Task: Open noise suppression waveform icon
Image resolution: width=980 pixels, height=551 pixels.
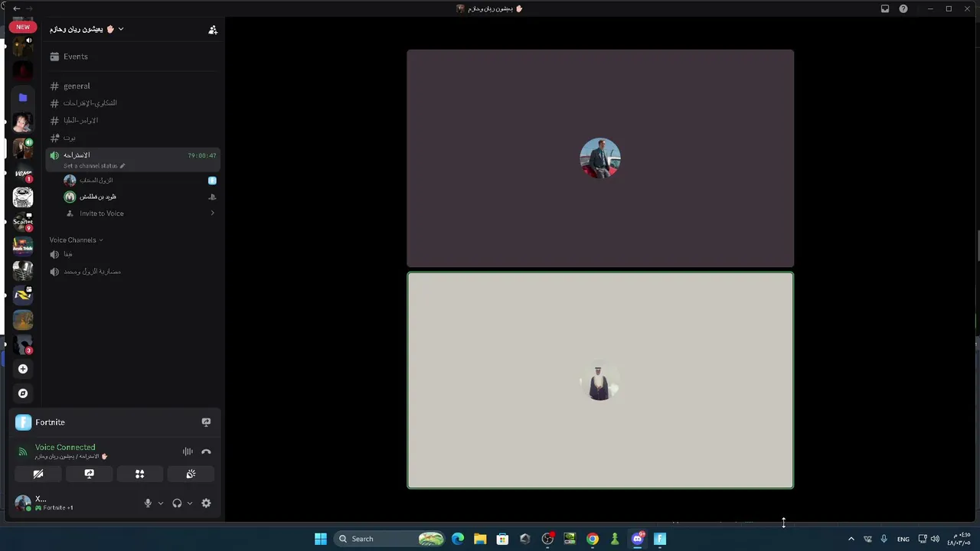Action: click(188, 452)
